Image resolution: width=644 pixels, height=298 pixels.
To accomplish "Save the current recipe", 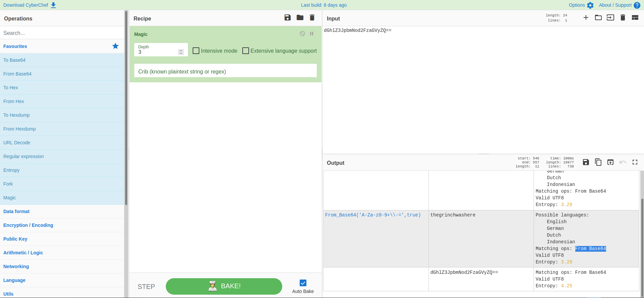I will point(287,18).
